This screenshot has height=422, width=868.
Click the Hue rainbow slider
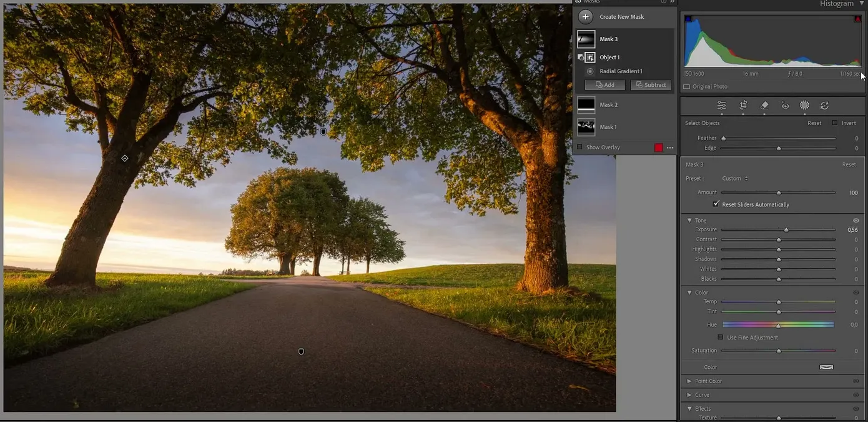[778, 325]
